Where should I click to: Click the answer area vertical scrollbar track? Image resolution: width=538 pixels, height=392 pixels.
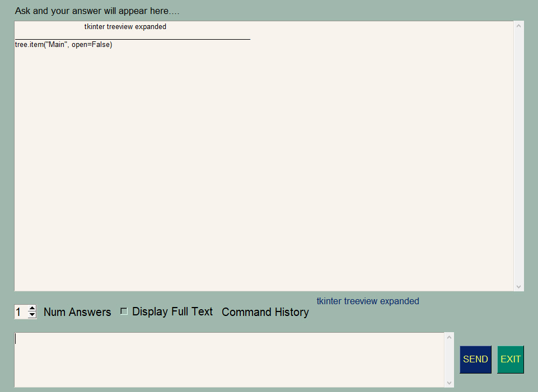pyautogui.click(x=518, y=156)
